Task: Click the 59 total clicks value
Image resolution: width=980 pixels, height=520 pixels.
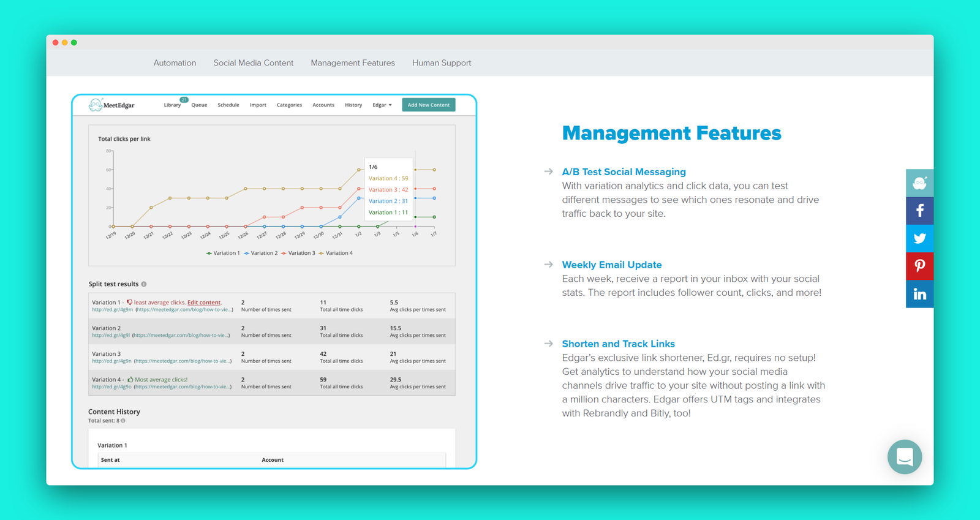Action: (323, 380)
